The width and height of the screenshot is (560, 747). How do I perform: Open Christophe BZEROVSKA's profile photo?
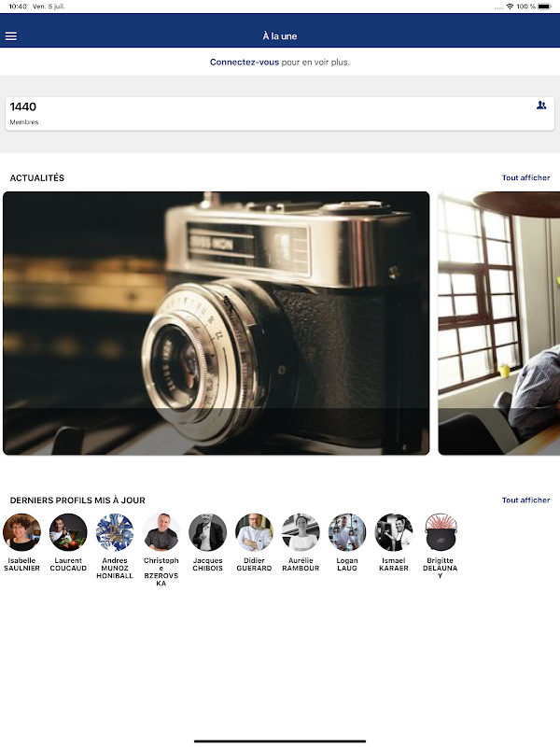click(161, 532)
